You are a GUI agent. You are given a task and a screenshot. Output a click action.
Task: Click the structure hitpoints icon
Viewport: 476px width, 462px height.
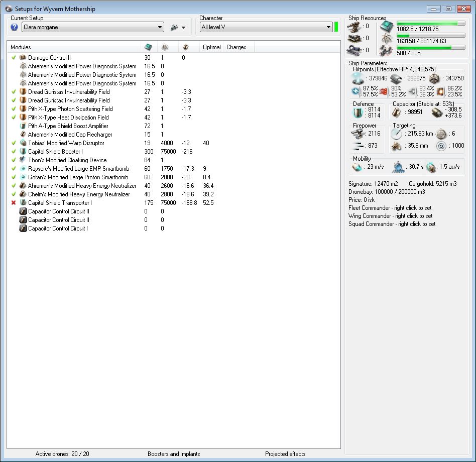point(434,79)
